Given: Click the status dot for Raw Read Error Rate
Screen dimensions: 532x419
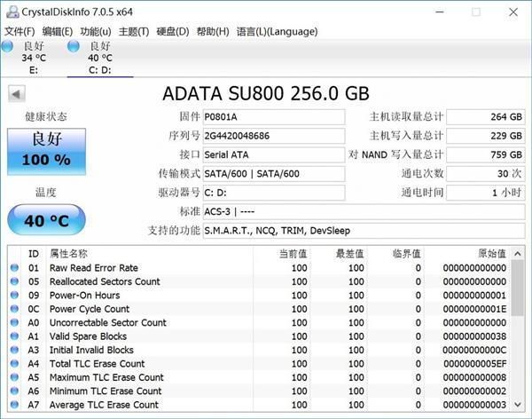Looking at the screenshot, I should point(14,268).
